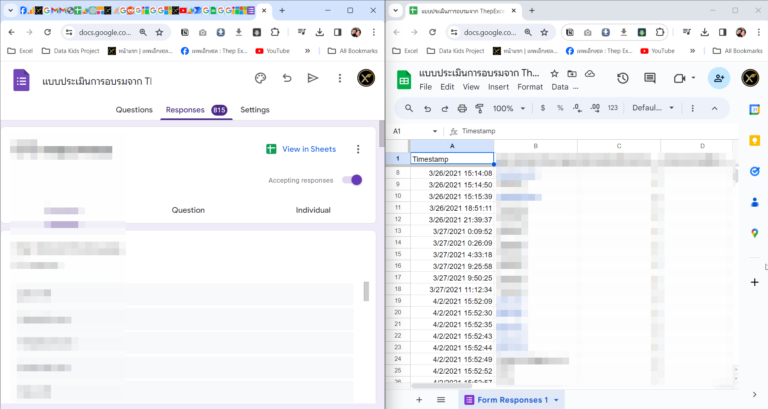Viewport: 768px width, 409px height.
Task: Open the Data menu
Action: click(560, 87)
